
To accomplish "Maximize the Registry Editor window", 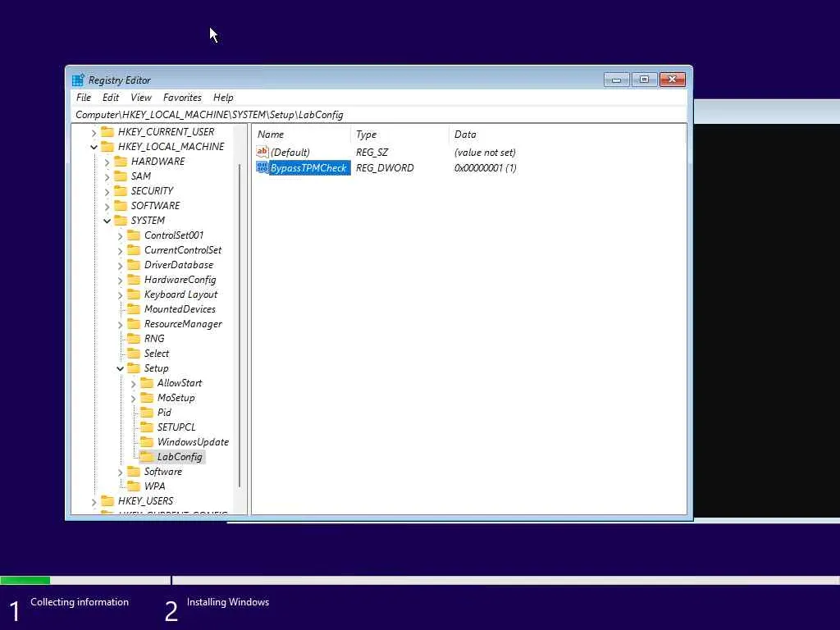I will point(645,80).
